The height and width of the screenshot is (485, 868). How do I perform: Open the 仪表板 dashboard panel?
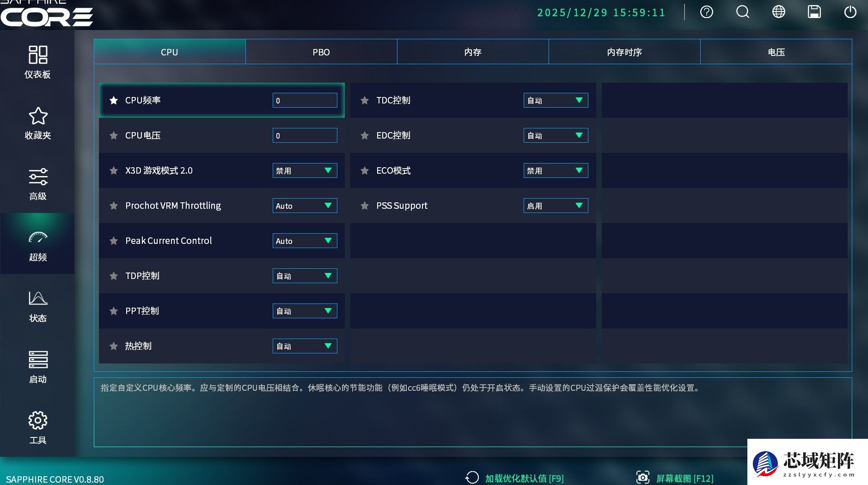coord(38,62)
